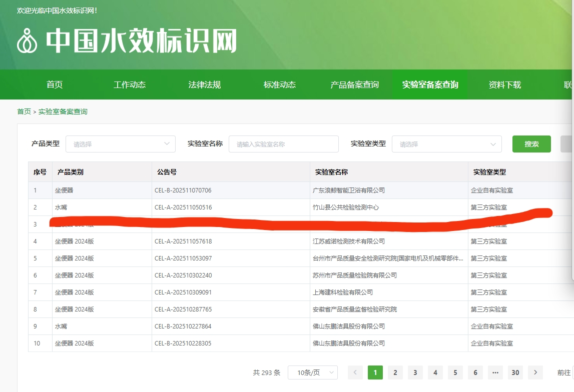Go to 工作动态 in navigation bar
Viewport: 574px width, 392px height.
[x=130, y=84]
